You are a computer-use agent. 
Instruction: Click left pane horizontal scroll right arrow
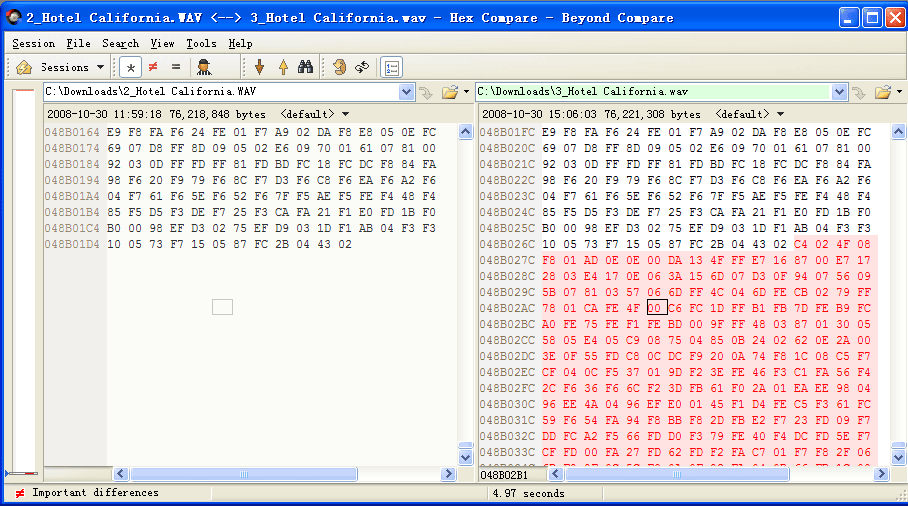[448, 474]
